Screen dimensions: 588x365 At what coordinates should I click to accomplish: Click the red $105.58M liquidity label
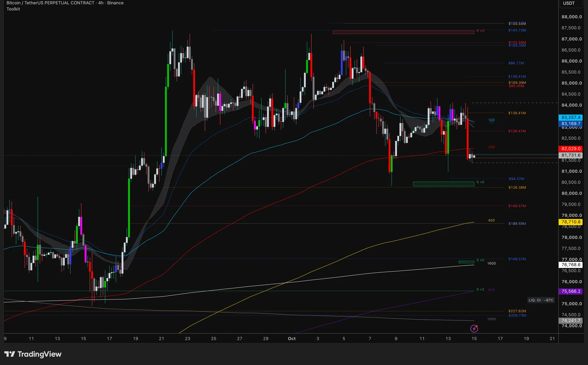[517, 43]
